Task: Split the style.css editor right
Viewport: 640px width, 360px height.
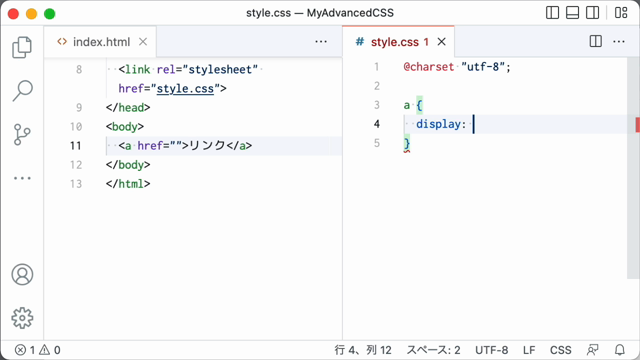Action: [x=596, y=41]
